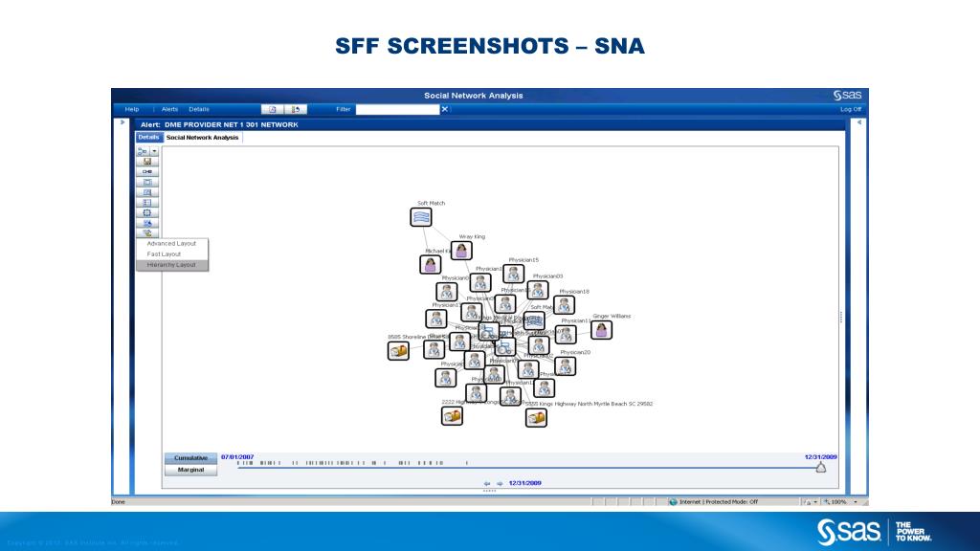This screenshot has height=551, width=980.
Task: Click the 12/31/2009 end date label above slider
Action: click(820, 457)
